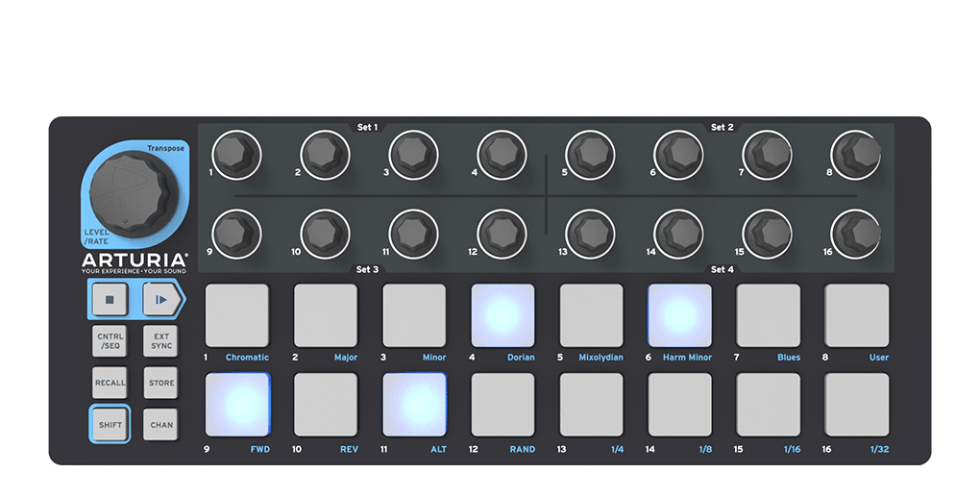This screenshot has width=980, height=498.
Task: Tap pad 16 labeled 1/32
Action: pos(856,405)
